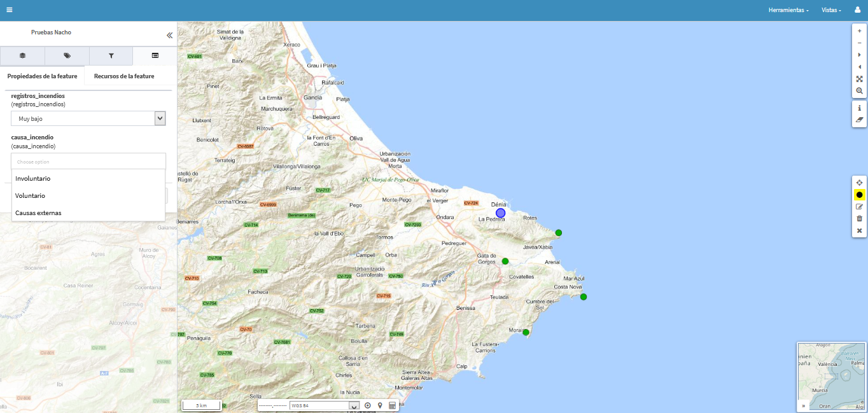Click the blue point marker near Dénia

pos(500,213)
